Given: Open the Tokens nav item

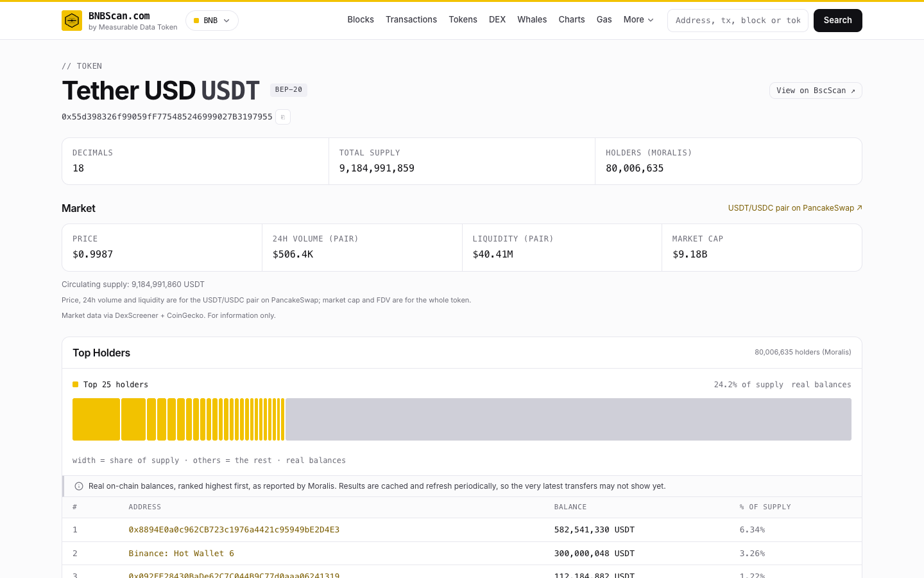Looking at the screenshot, I should (463, 20).
